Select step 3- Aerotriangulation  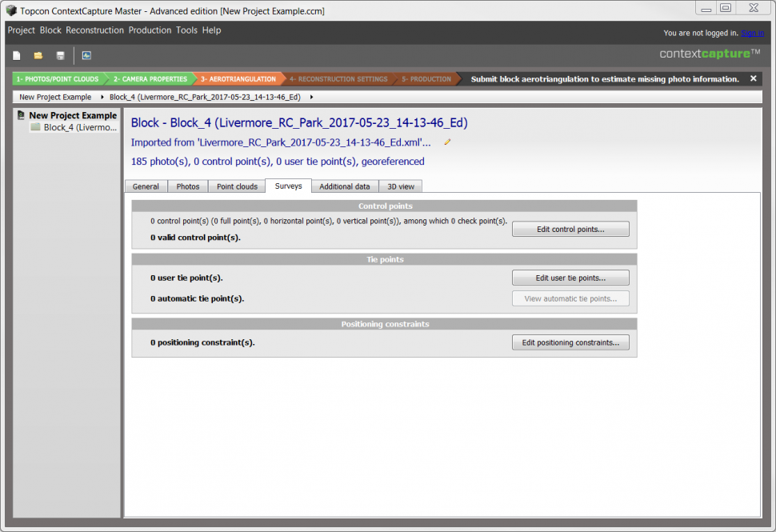(x=238, y=78)
